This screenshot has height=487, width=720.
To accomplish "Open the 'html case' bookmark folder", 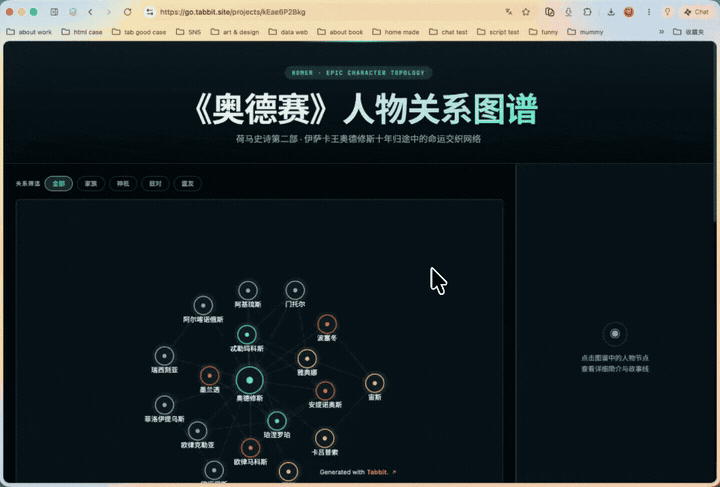I will [82, 32].
